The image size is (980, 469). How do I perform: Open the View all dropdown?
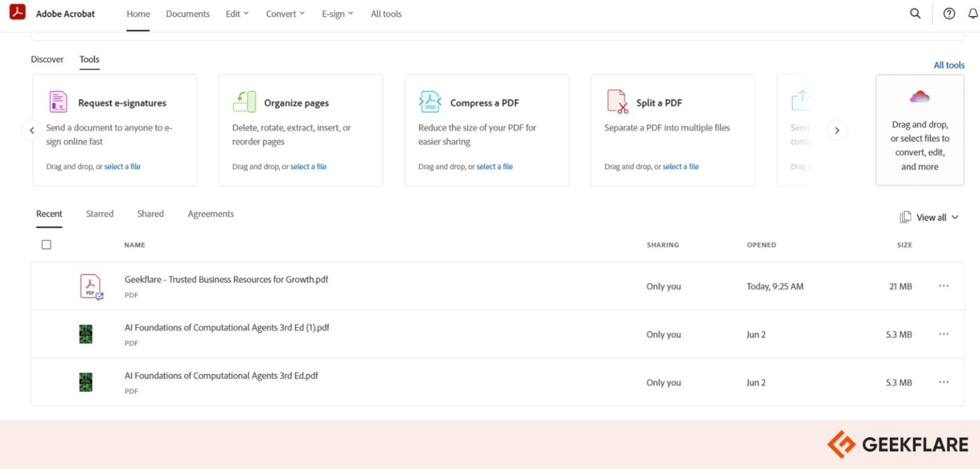click(x=929, y=218)
